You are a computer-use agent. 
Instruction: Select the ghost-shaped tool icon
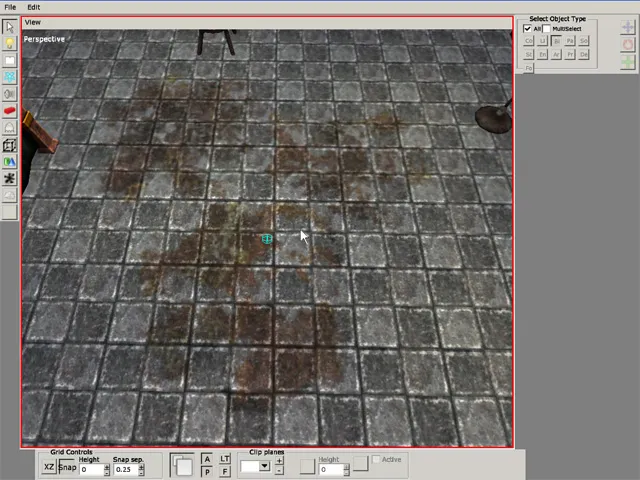click(9, 128)
